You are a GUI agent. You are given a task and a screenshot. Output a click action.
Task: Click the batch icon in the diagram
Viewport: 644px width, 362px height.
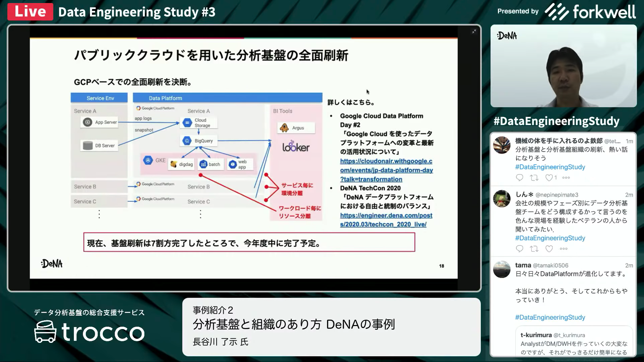pyautogui.click(x=203, y=164)
